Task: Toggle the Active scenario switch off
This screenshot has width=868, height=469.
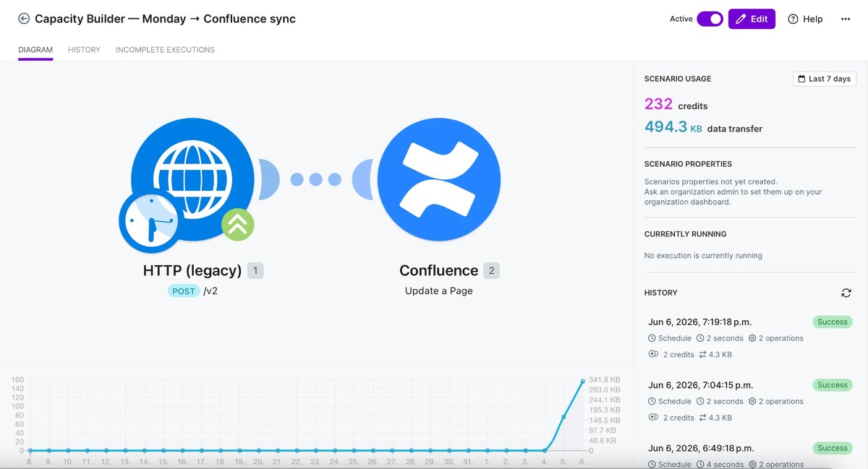Action: [x=710, y=19]
